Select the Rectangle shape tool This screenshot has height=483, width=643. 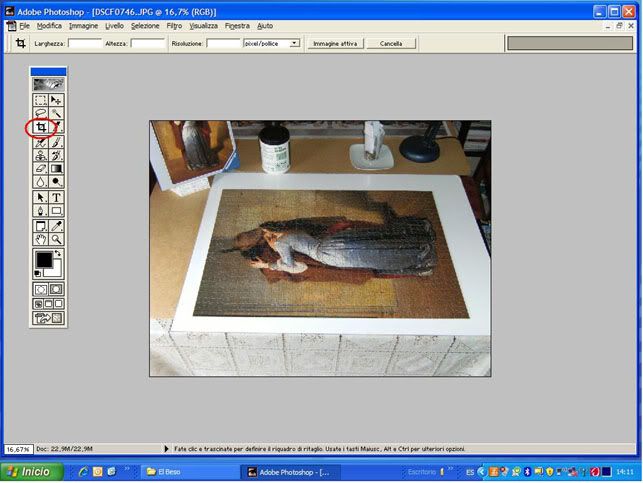[x=56, y=211]
